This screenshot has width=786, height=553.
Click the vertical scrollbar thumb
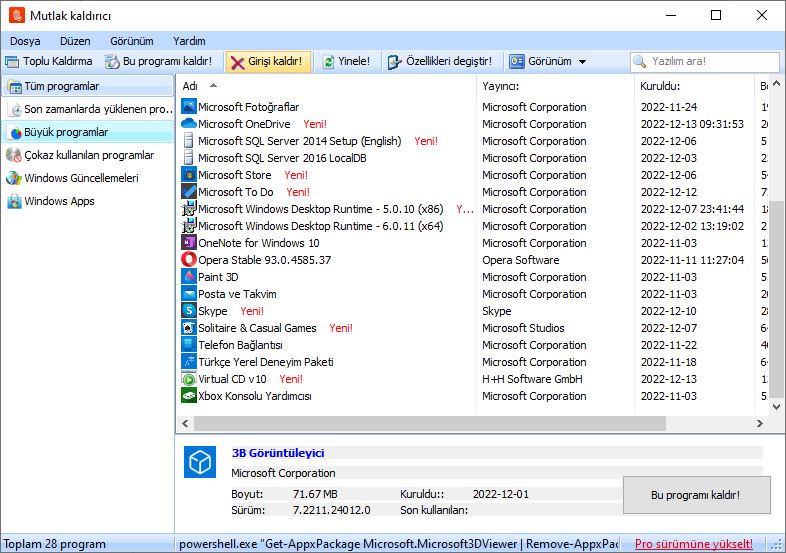(x=776, y=298)
